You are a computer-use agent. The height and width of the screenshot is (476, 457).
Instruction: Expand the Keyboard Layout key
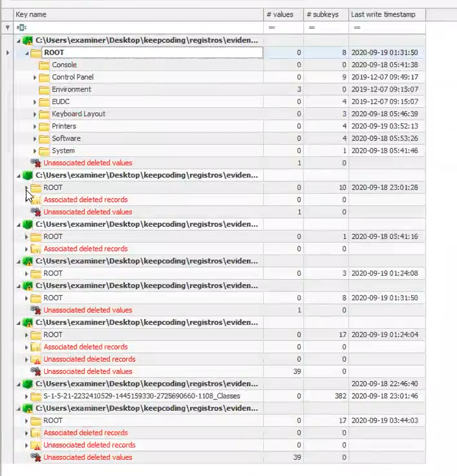(x=35, y=114)
